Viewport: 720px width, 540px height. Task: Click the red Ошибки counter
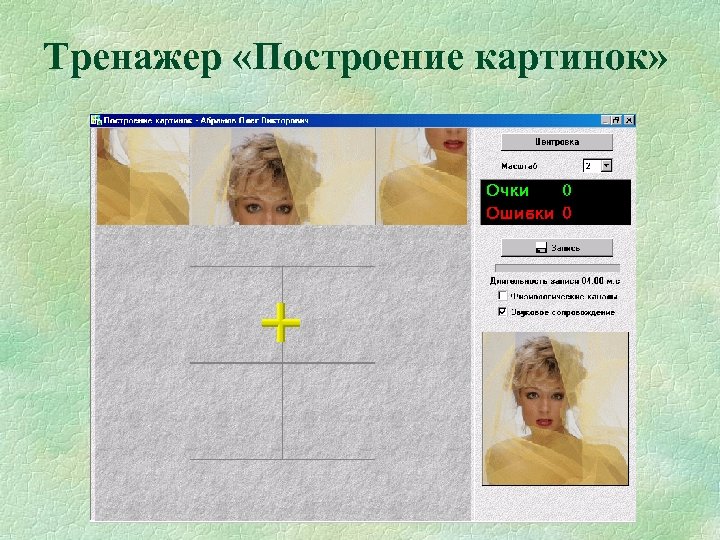point(528,213)
